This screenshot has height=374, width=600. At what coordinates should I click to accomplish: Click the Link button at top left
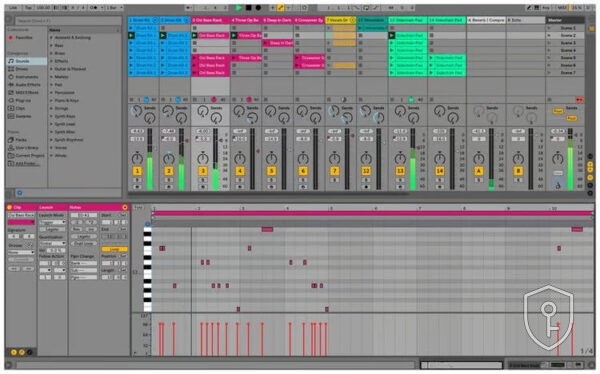pyautogui.click(x=13, y=7)
